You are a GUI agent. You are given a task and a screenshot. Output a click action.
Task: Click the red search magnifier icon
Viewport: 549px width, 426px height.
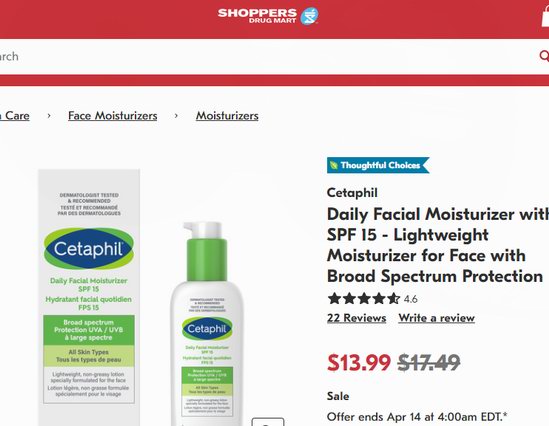[x=544, y=56]
